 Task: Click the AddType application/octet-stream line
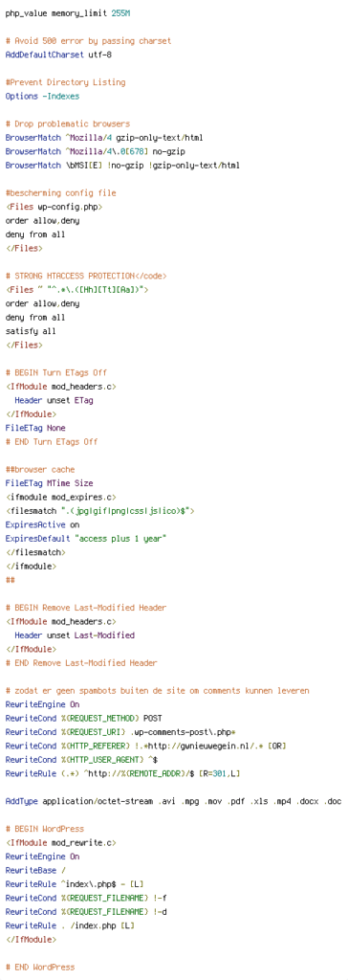pyautogui.click(x=173, y=801)
